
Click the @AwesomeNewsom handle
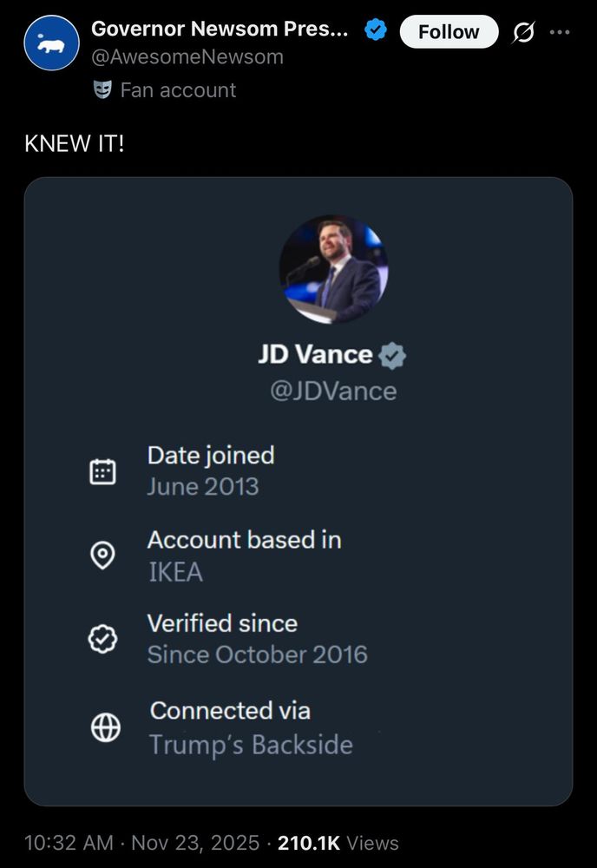click(x=187, y=57)
